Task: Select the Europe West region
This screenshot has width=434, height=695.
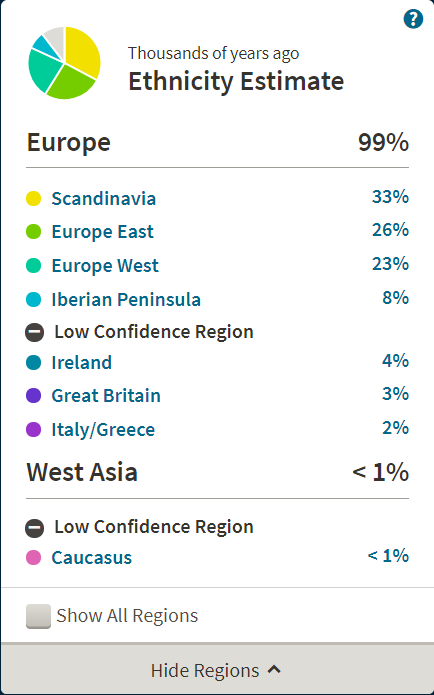Action: point(105,266)
